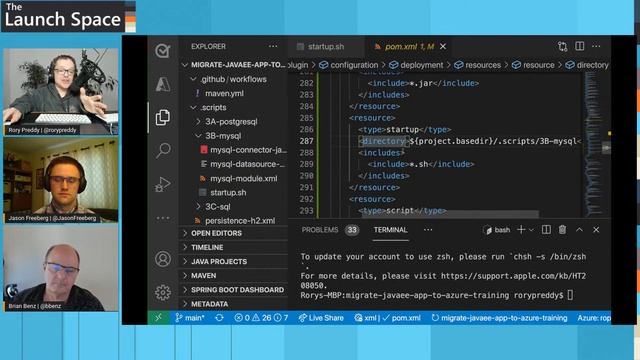Close the terminal panel
Image resolution: width=640 pixels, height=360 pixels.
pos(596,230)
